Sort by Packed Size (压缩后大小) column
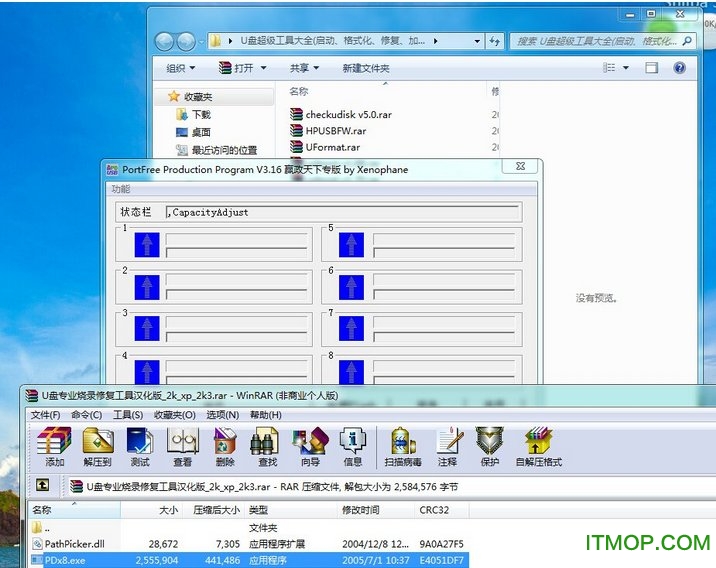Image resolution: width=716 pixels, height=568 pixels. tap(214, 510)
